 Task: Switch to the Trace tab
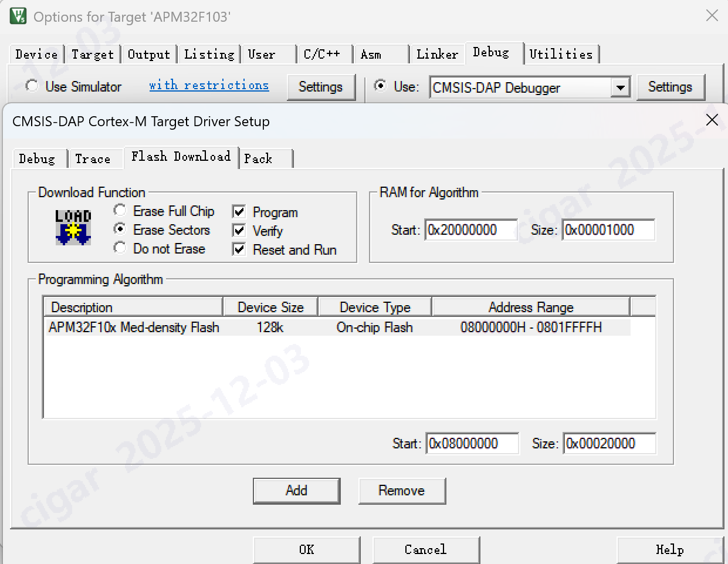(x=93, y=159)
